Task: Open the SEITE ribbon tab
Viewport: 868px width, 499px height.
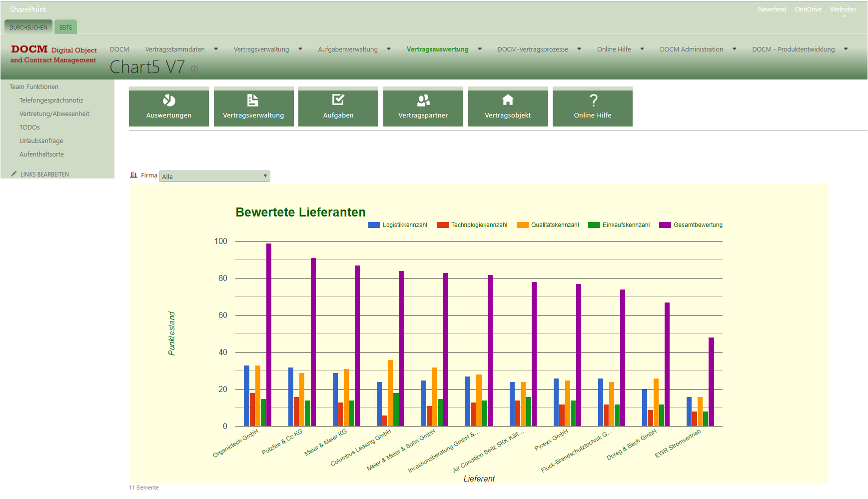Action: tap(65, 27)
